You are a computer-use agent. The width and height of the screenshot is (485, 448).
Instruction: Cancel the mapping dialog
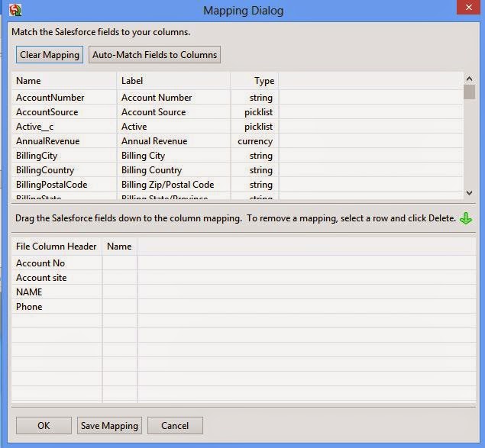pos(175,425)
